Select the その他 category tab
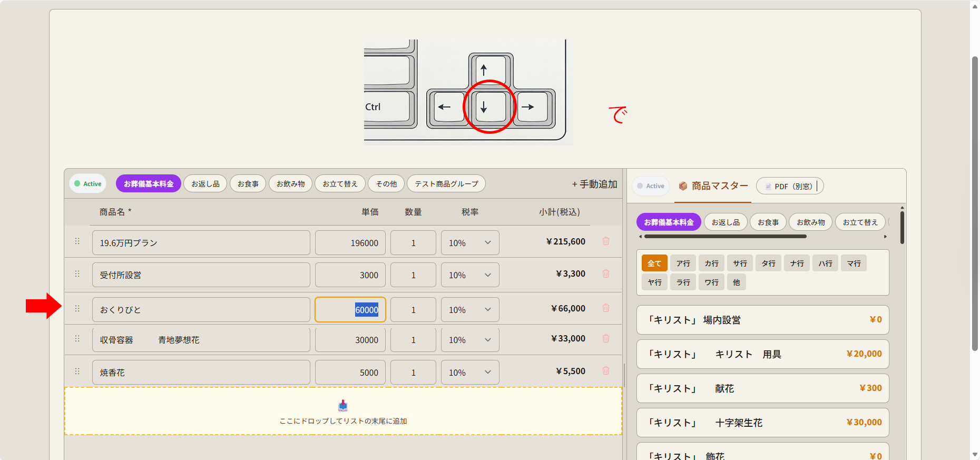Viewport: 980px width, 460px height. tap(386, 184)
